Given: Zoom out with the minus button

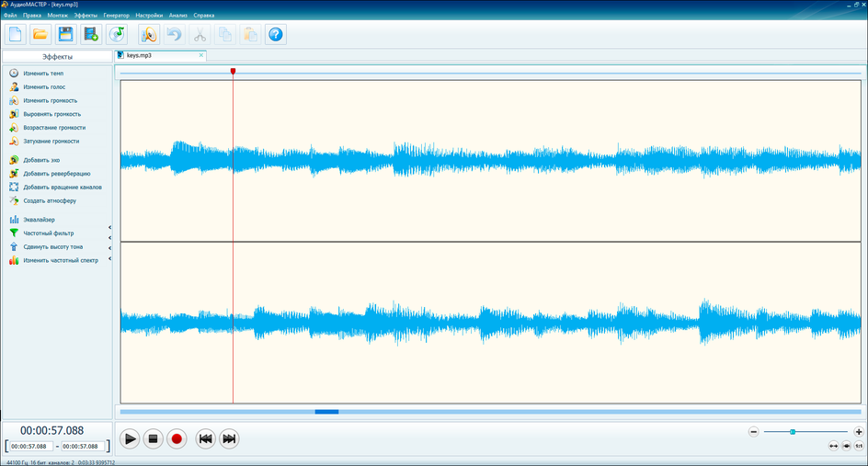Looking at the screenshot, I should (x=753, y=432).
